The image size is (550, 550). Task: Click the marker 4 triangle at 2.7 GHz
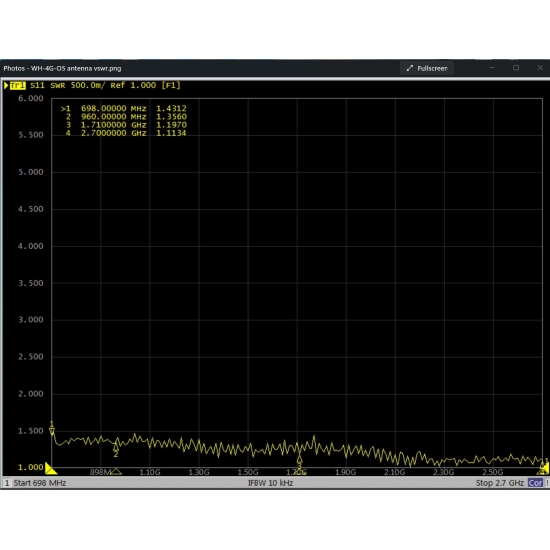point(544,469)
